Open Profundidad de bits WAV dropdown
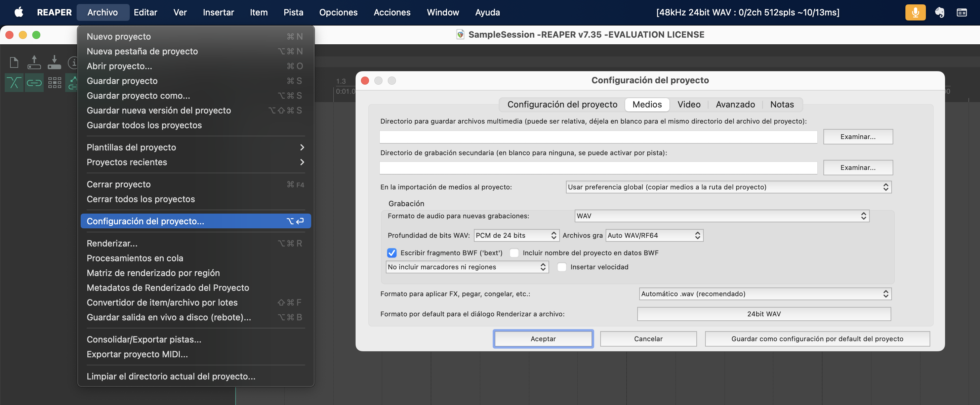Viewport: 980px width, 405px height. (x=516, y=235)
